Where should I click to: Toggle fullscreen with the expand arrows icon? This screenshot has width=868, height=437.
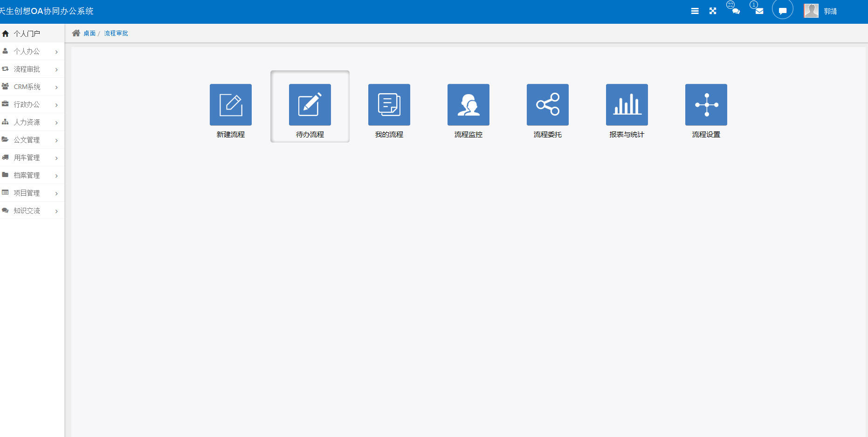pyautogui.click(x=713, y=11)
